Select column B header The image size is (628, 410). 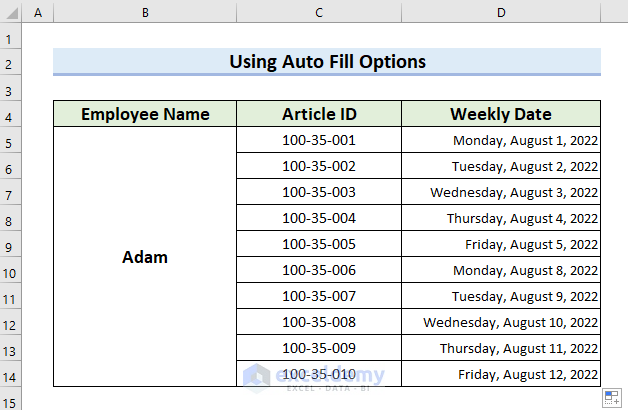[x=145, y=13]
